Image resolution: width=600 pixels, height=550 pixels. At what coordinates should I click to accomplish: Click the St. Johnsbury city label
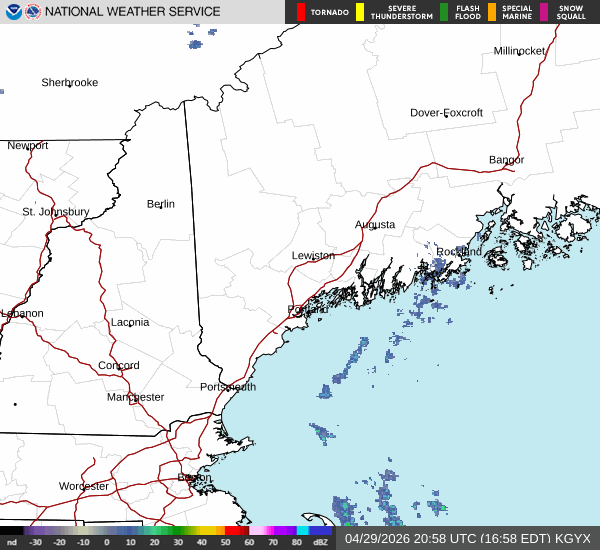coord(56,212)
